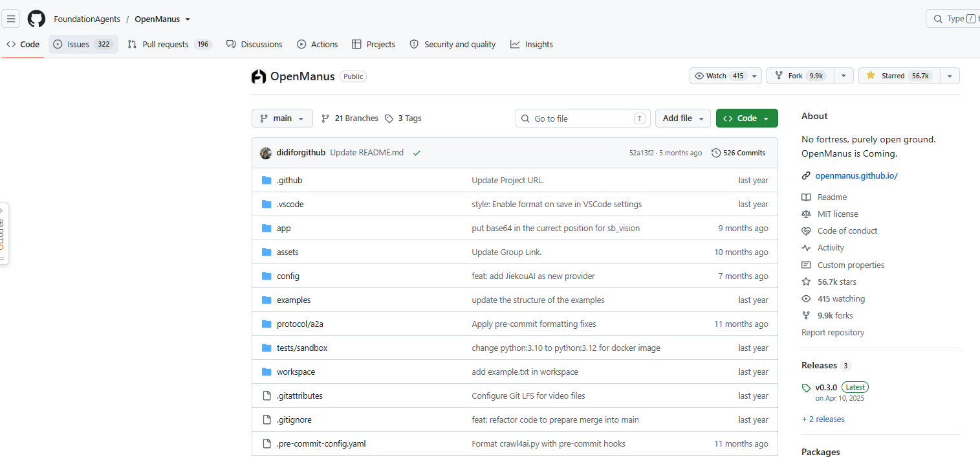Open the Watch notifications dropdown
The height and width of the screenshot is (457, 980).
(x=726, y=76)
